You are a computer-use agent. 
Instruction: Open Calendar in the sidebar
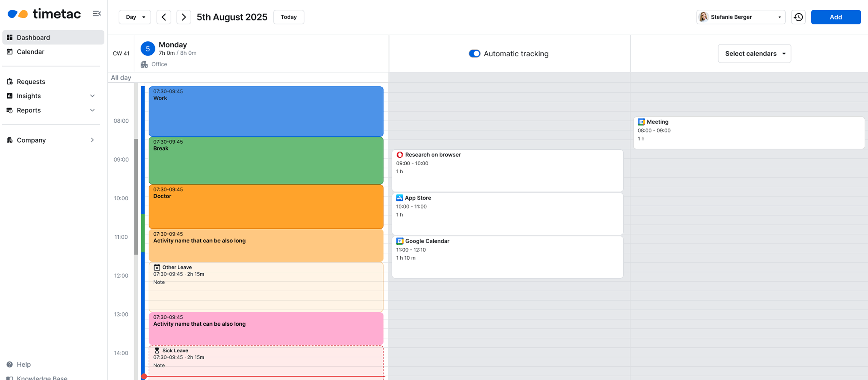(30, 52)
